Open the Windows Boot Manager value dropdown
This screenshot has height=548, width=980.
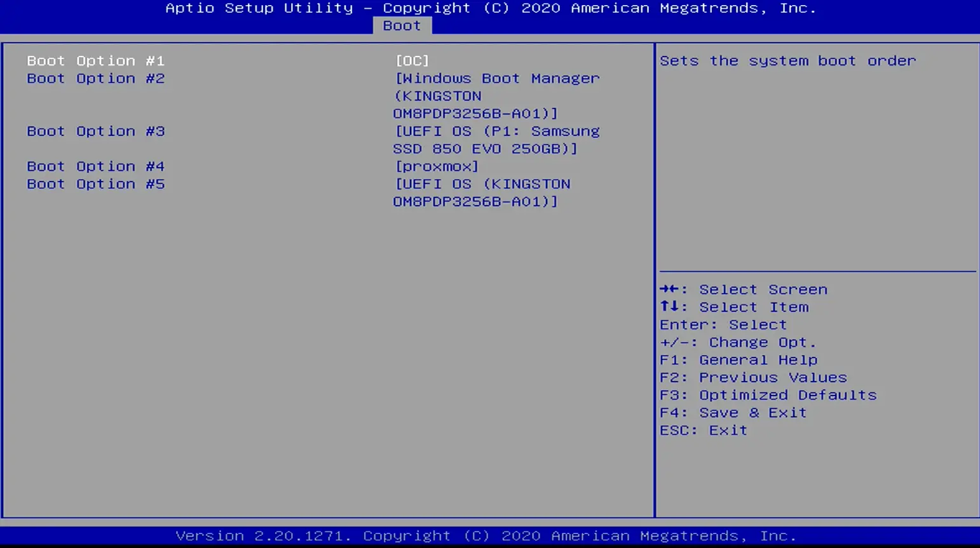click(x=496, y=96)
